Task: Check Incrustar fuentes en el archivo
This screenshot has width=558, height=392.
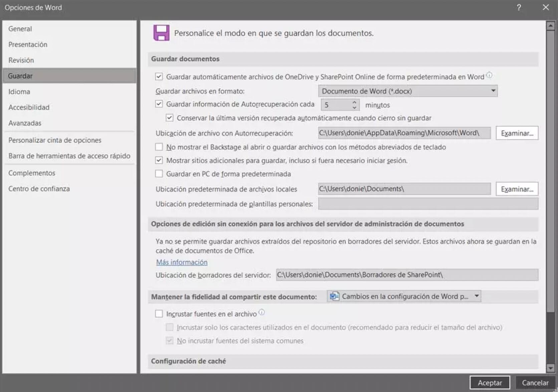Action: coord(159,314)
